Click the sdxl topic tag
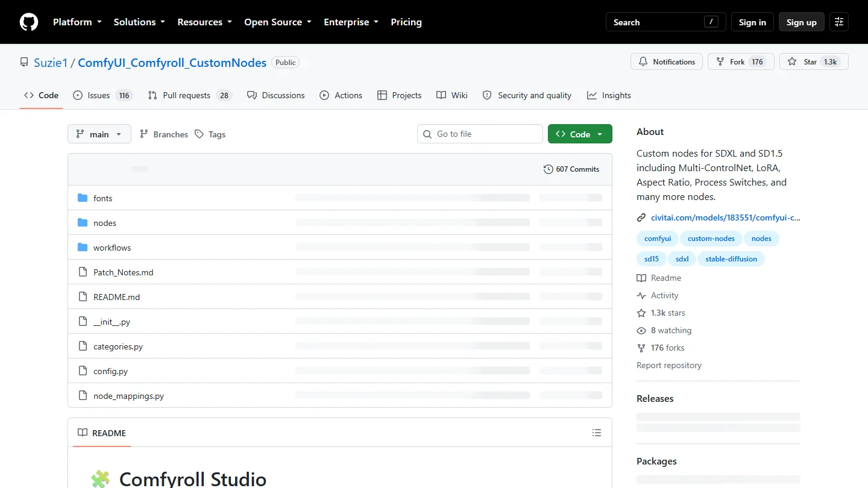Screen dimensions: 868x488 [682, 259]
